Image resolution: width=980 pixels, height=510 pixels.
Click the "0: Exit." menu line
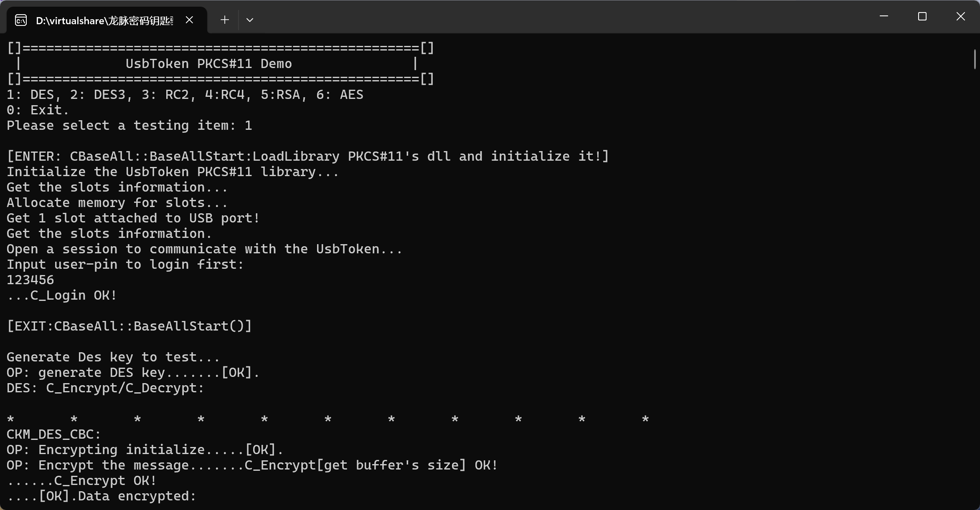(38, 110)
